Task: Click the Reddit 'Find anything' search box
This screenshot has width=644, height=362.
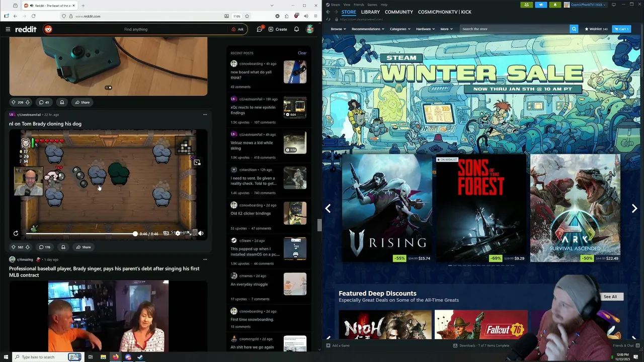Action: 136,29
